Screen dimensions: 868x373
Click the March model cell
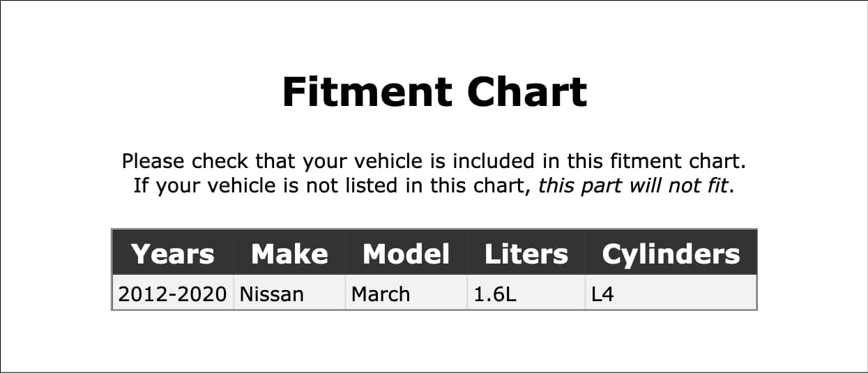406,294
